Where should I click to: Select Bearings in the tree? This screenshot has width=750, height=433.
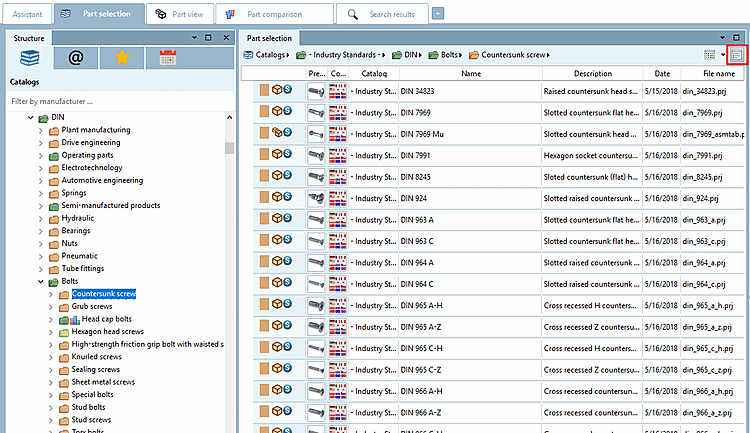tap(76, 231)
